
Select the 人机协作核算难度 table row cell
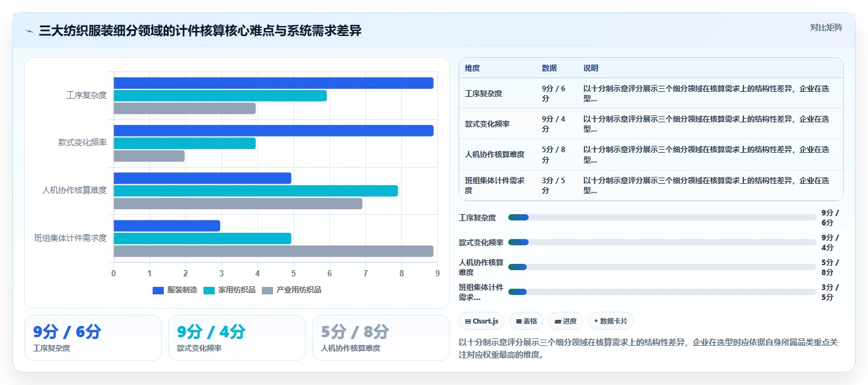tap(497, 155)
